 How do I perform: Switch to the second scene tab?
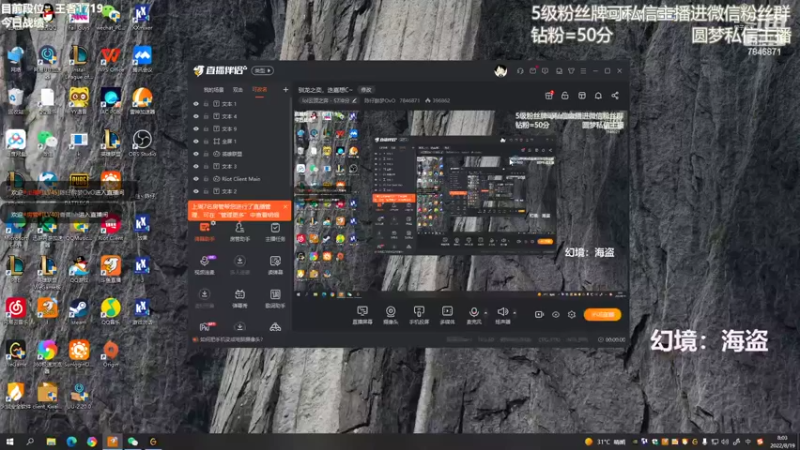click(238, 90)
